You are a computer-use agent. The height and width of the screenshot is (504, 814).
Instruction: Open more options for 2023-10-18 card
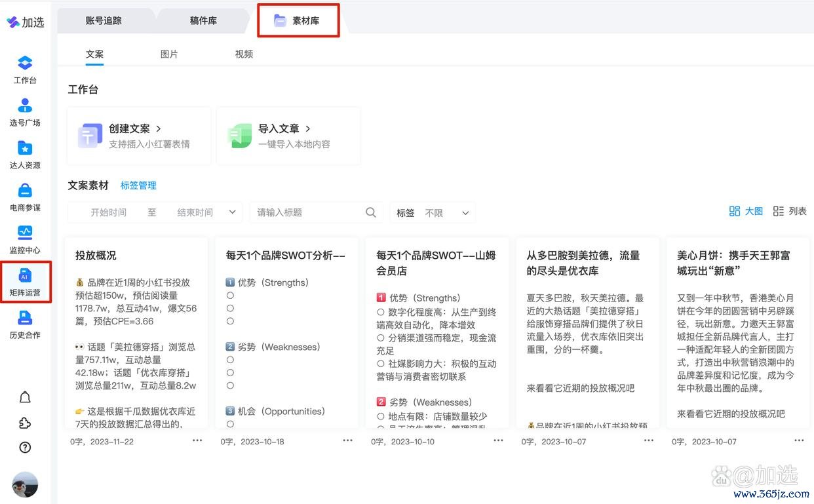pos(348,440)
